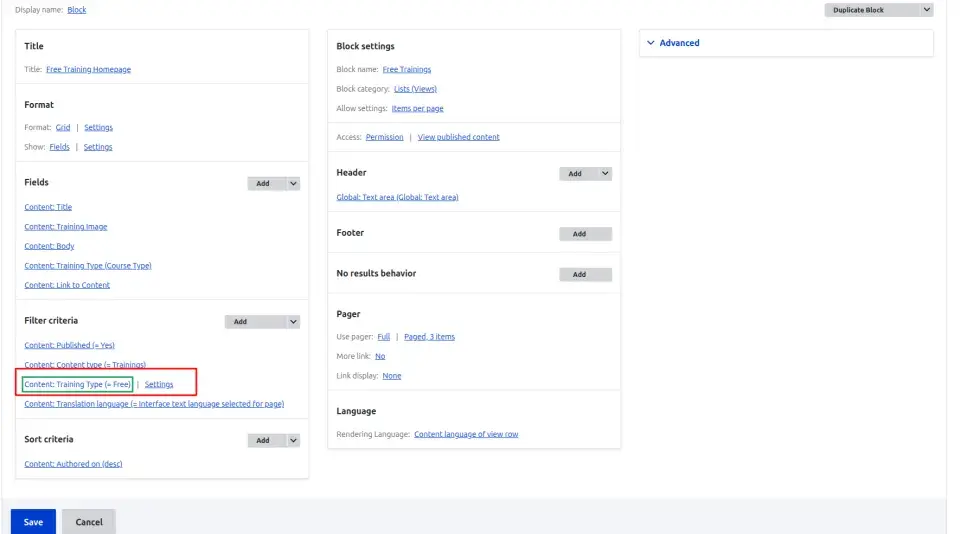Open the Sort criteria Add dropdown arrow

pyautogui.click(x=293, y=440)
